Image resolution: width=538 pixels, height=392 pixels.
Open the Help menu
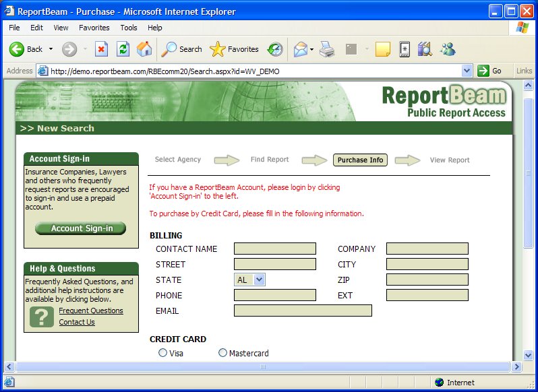(155, 28)
